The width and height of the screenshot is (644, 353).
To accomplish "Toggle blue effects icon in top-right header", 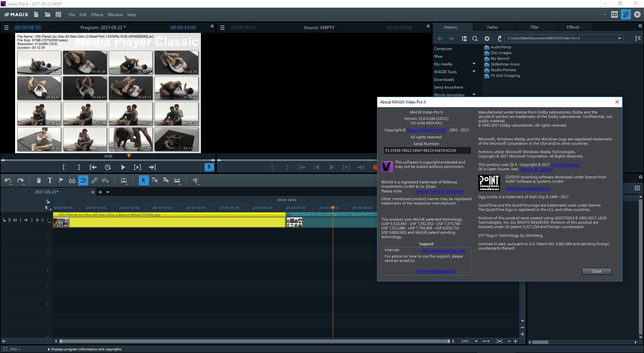I will (626, 14).
